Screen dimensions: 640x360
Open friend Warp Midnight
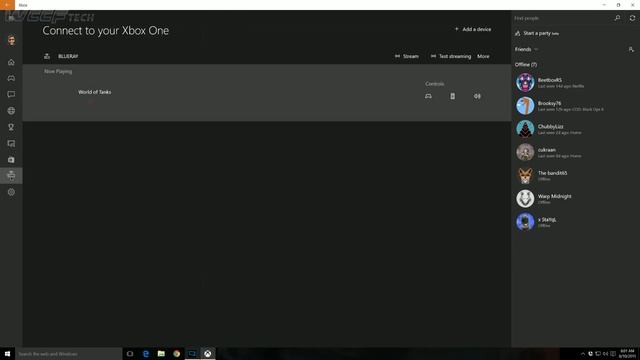pyautogui.click(x=576, y=199)
